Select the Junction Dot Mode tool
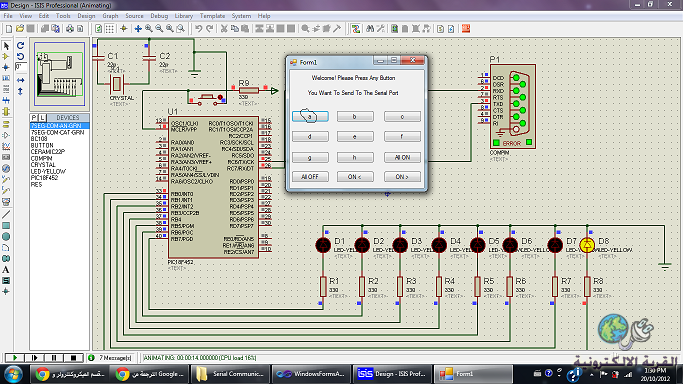 pos(6,67)
